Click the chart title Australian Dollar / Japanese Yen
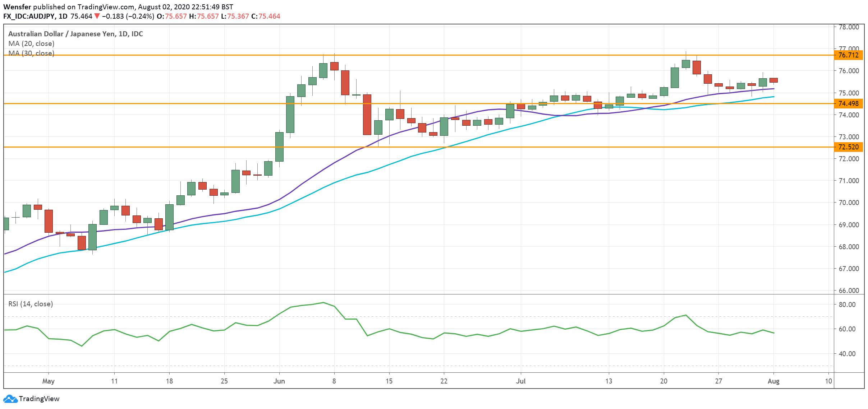Viewport: 868px width, 409px height. tap(61, 34)
